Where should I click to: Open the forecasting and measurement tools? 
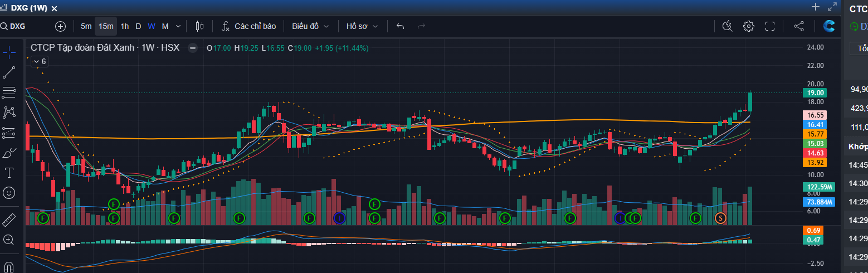(x=9, y=133)
